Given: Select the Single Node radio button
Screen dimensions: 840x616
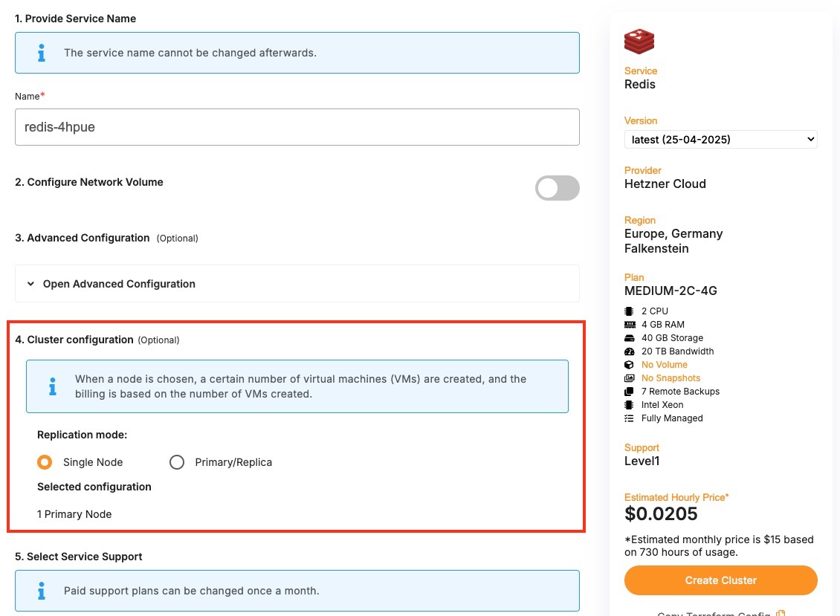Looking at the screenshot, I should pos(45,462).
